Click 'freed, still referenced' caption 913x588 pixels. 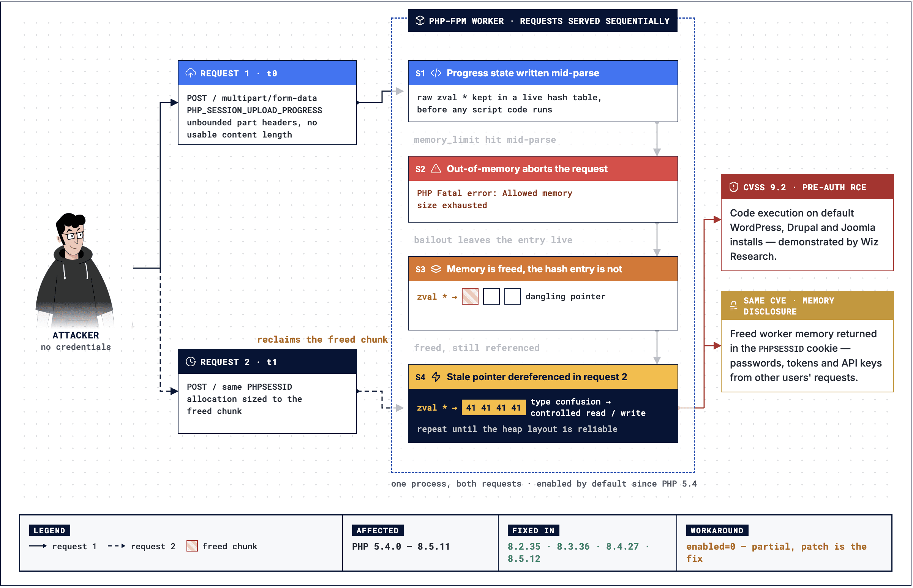click(477, 348)
